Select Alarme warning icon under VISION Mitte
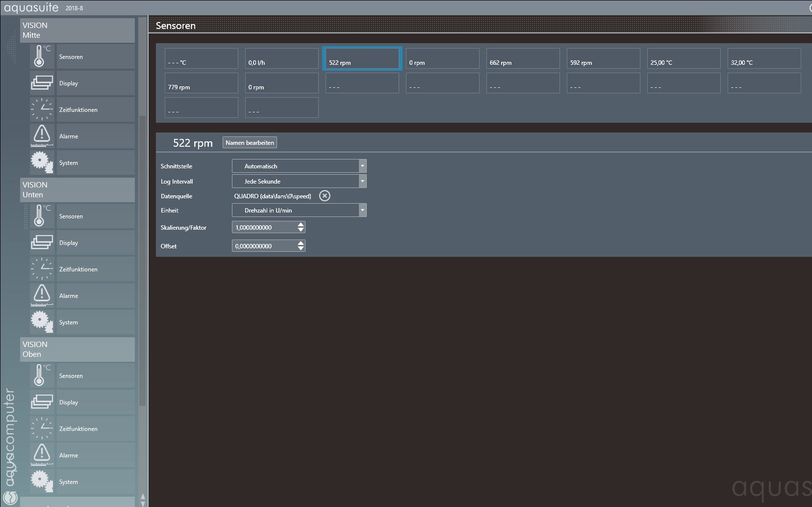This screenshot has width=812, height=507. point(42,136)
